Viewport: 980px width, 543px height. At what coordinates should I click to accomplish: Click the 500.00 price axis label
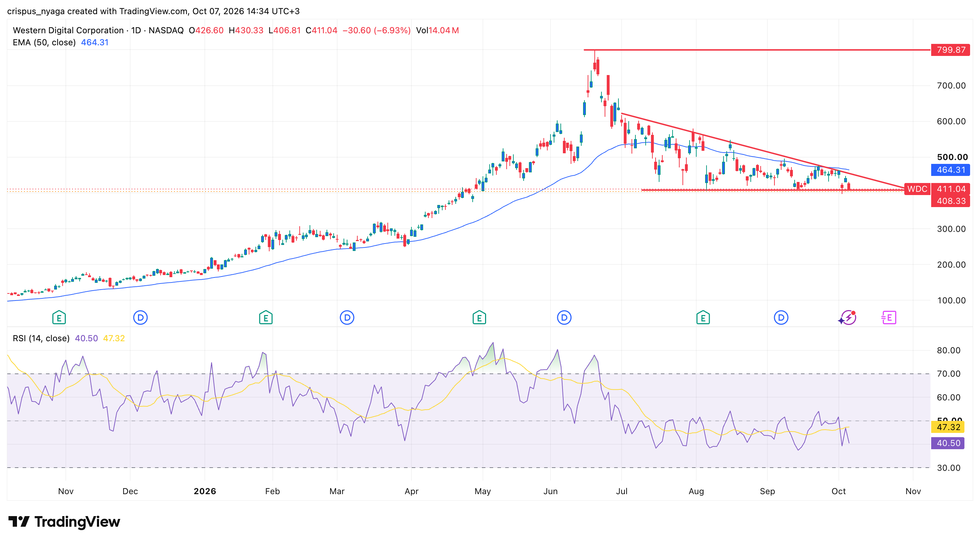952,157
